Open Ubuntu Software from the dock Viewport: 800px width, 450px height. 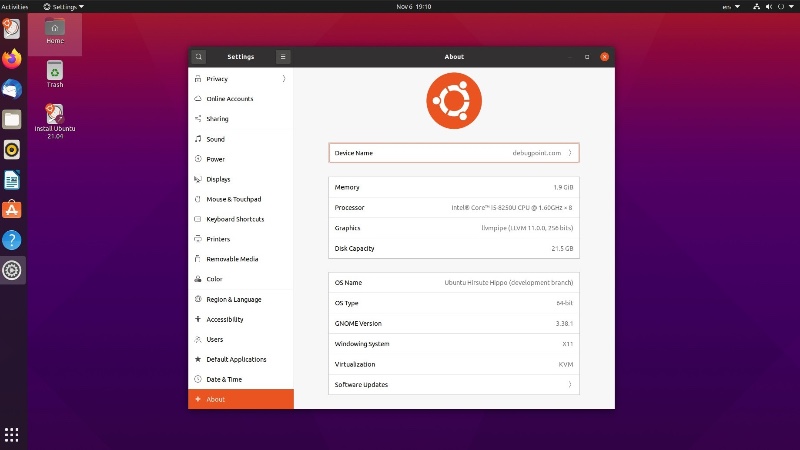point(12,210)
